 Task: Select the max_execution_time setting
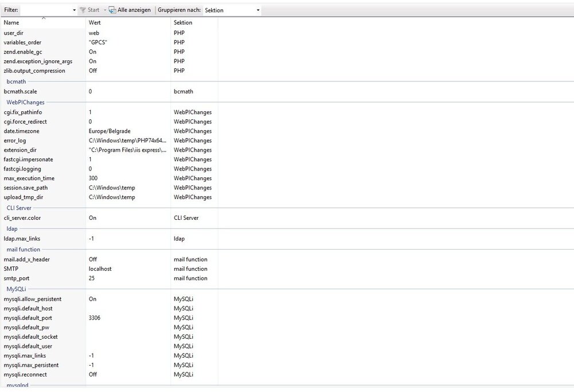(x=29, y=178)
